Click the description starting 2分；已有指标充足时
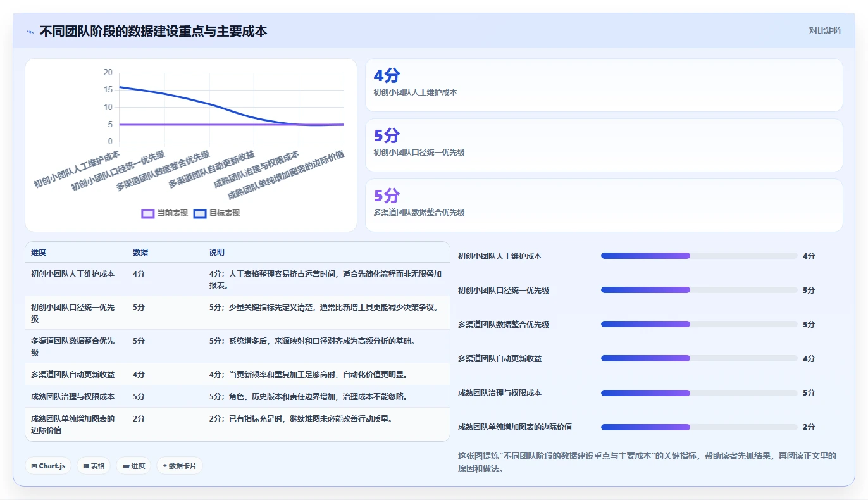Image resolution: width=868 pixels, height=500 pixels. click(301, 418)
